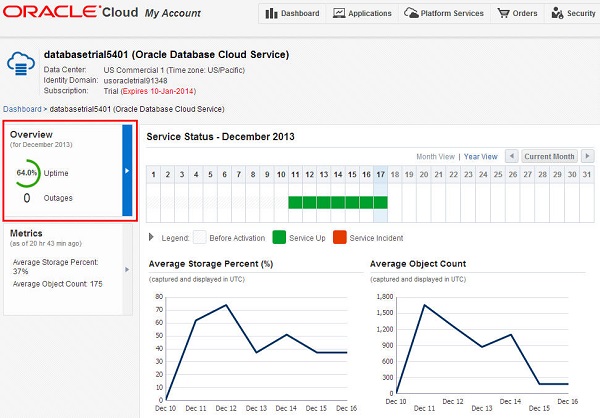600x418 pixels.
Task: Select day 17 in the calendar header
Action: pos(380,175)
